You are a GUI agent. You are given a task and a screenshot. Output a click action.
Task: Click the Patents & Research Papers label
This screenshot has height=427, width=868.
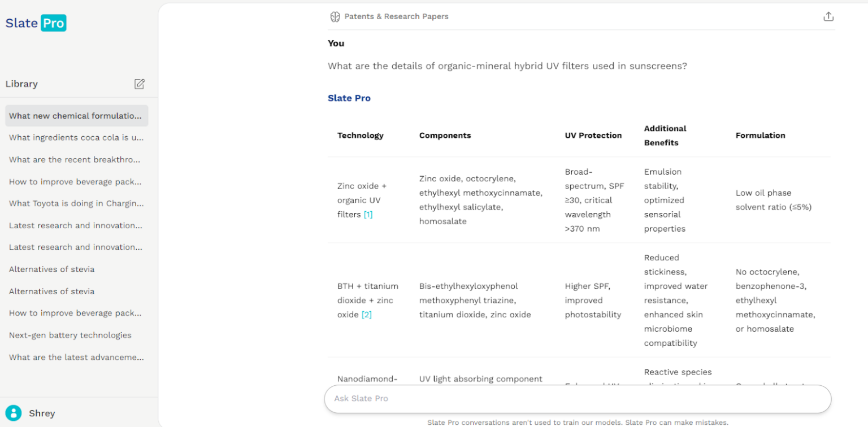pos(396,17)
